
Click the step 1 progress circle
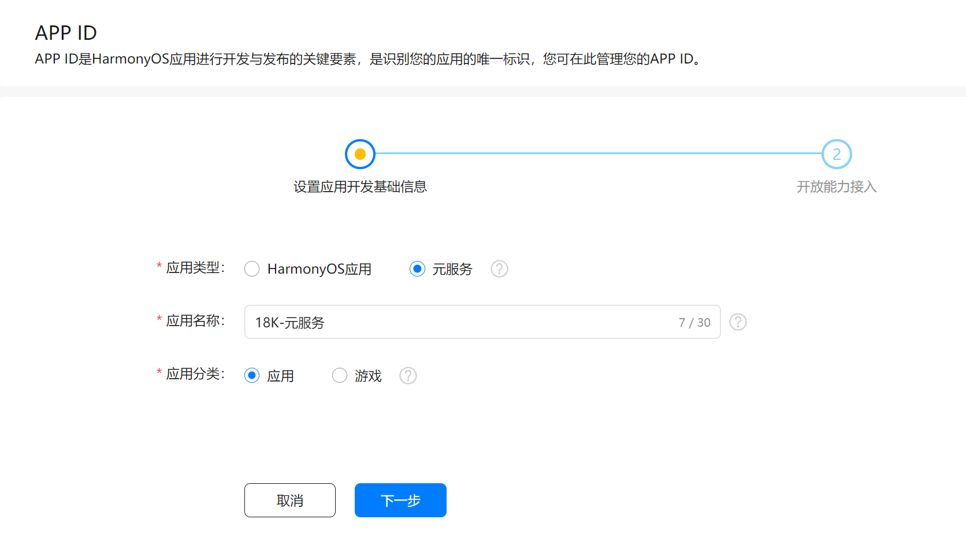tap(360, 154)
